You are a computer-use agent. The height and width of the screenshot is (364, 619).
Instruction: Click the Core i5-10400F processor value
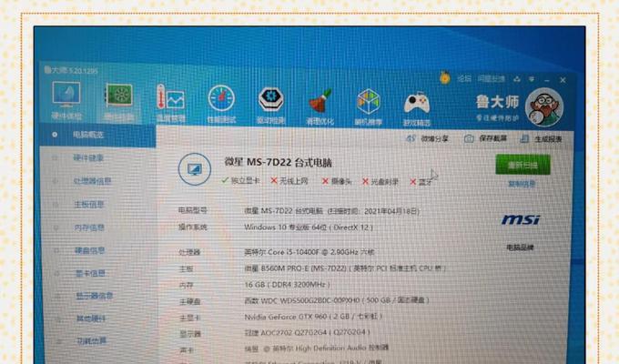pos(309,252)
